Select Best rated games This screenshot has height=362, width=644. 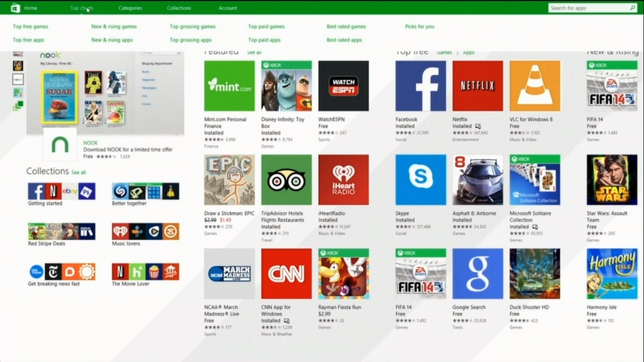[346, 26]
